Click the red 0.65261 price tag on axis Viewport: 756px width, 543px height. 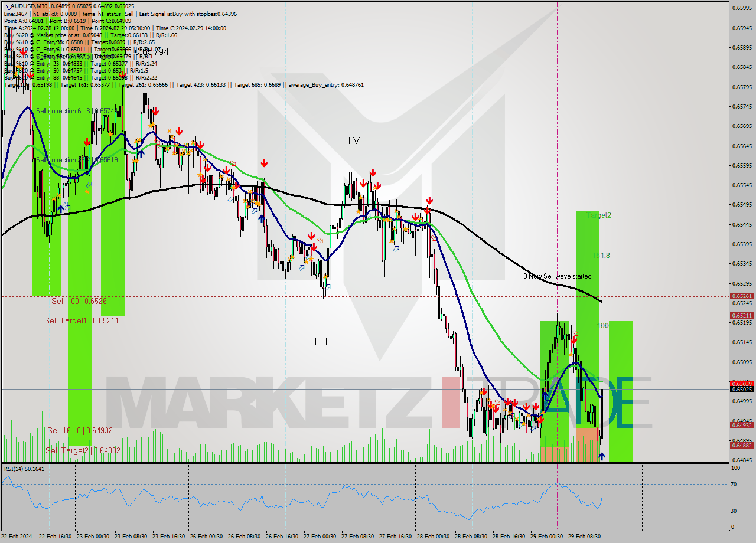[742, 296]
